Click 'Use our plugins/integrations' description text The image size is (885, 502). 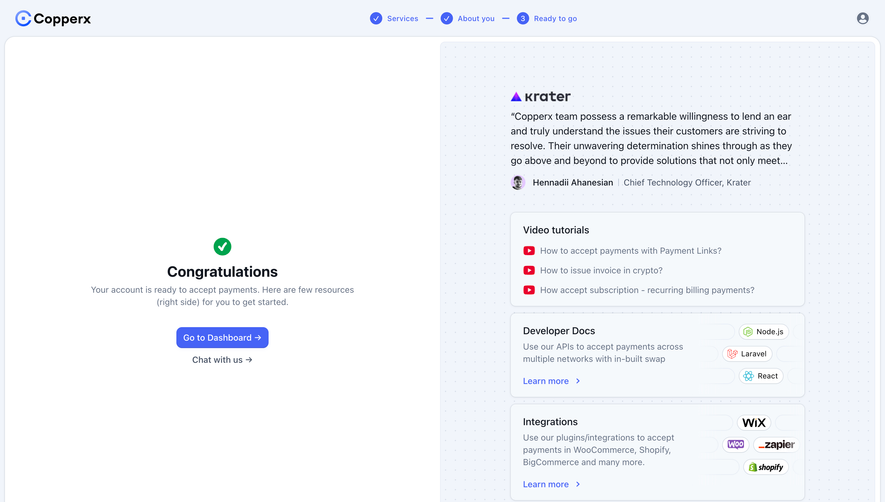tap(598, 450)
